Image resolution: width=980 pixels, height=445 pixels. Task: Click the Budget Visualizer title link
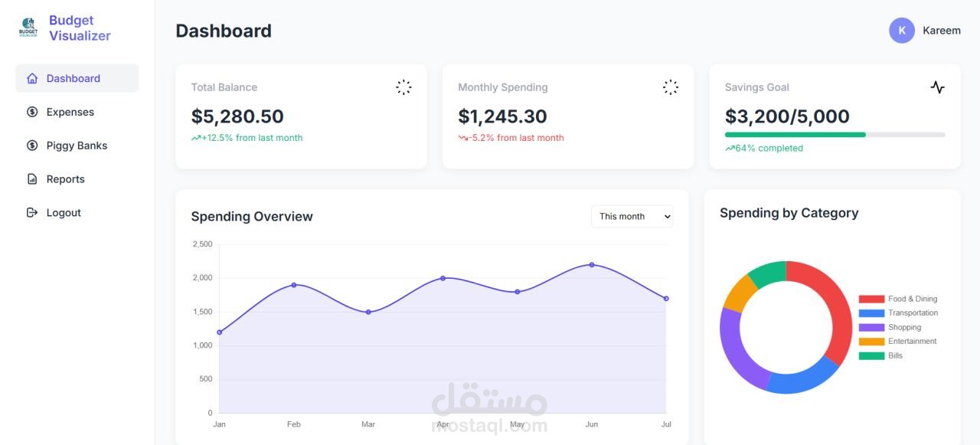pyautogui.click(x=80, y=28)
